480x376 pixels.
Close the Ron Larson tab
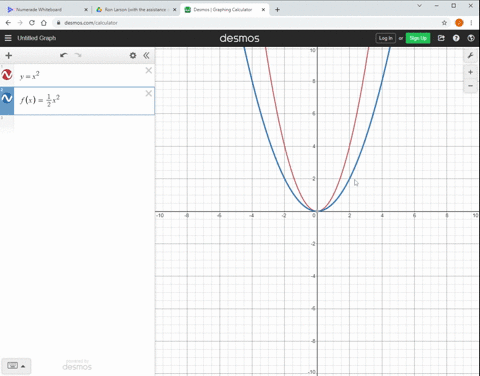(x=175, y=10)
